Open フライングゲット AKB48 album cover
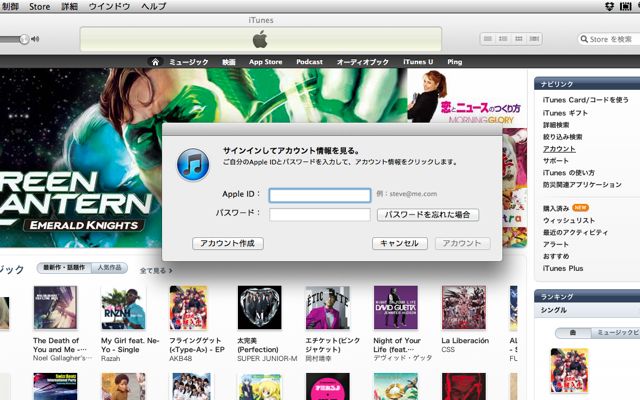Viewport: 640px width, 400px height. tap(188, 307)
